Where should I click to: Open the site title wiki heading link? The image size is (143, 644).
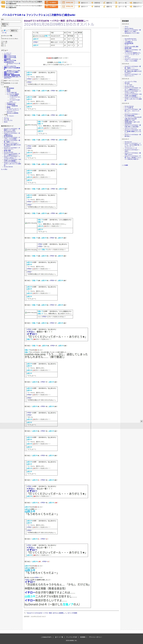39,15
